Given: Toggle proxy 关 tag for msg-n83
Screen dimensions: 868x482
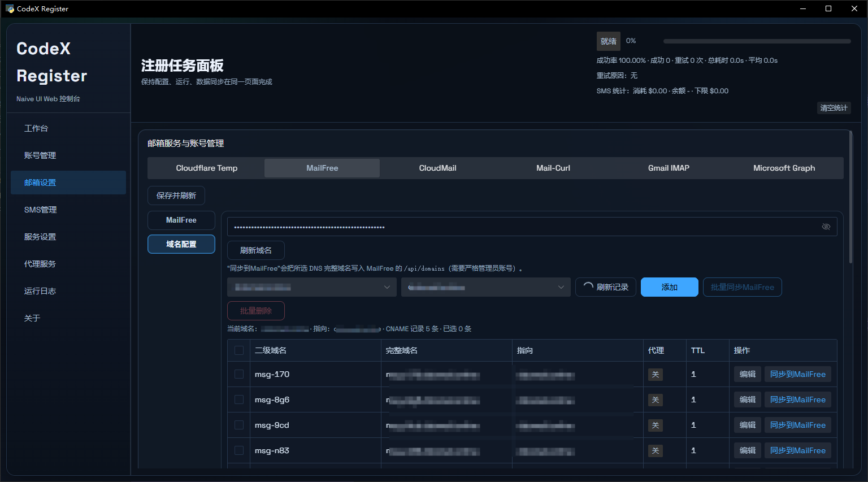Looking at the screenshot, I should point(656,451).
